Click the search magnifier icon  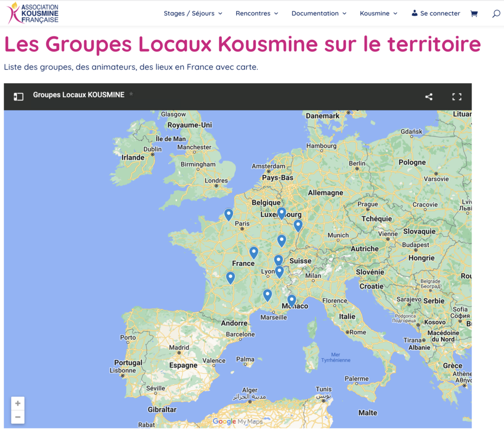point(496,14)
